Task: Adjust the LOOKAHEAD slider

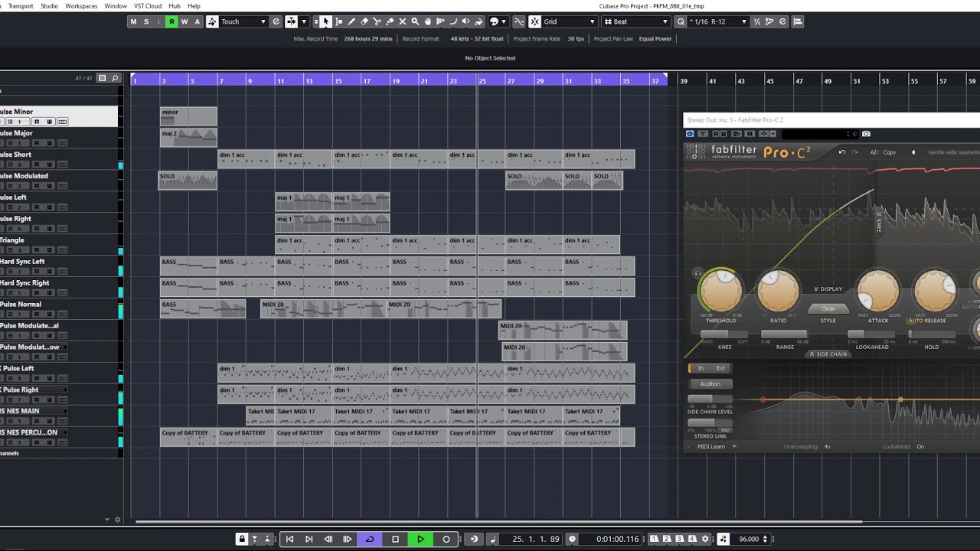Action: [871, 334]
